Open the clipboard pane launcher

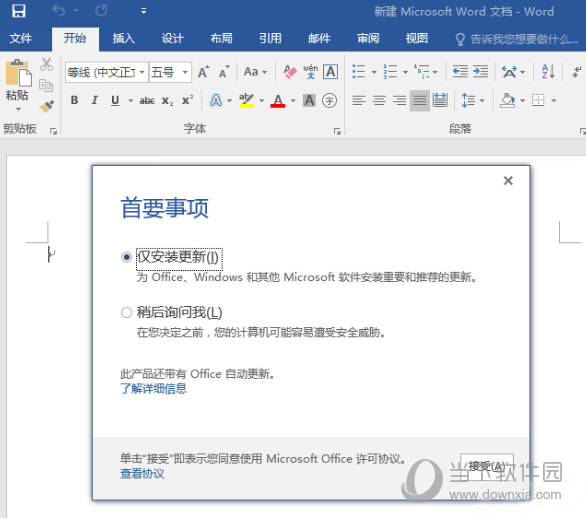53,131
